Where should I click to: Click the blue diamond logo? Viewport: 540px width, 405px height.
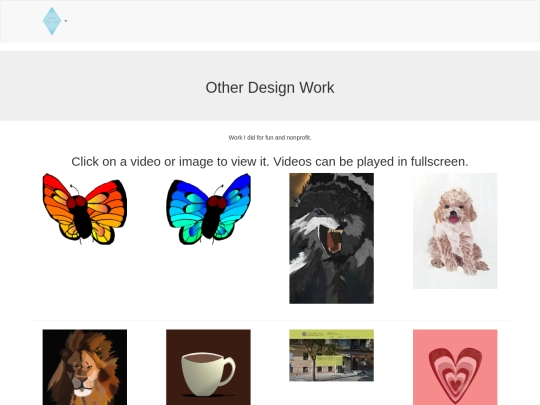[x=52, y=21]
